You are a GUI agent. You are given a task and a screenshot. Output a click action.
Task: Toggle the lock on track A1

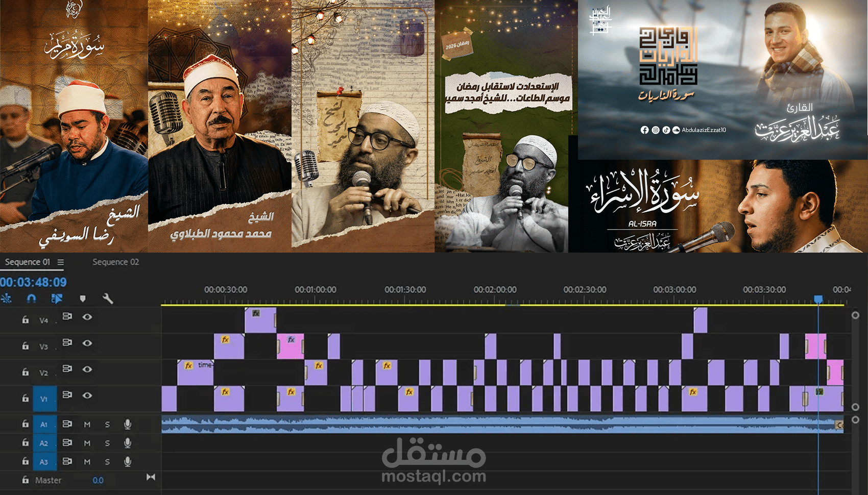click(25, 424)
